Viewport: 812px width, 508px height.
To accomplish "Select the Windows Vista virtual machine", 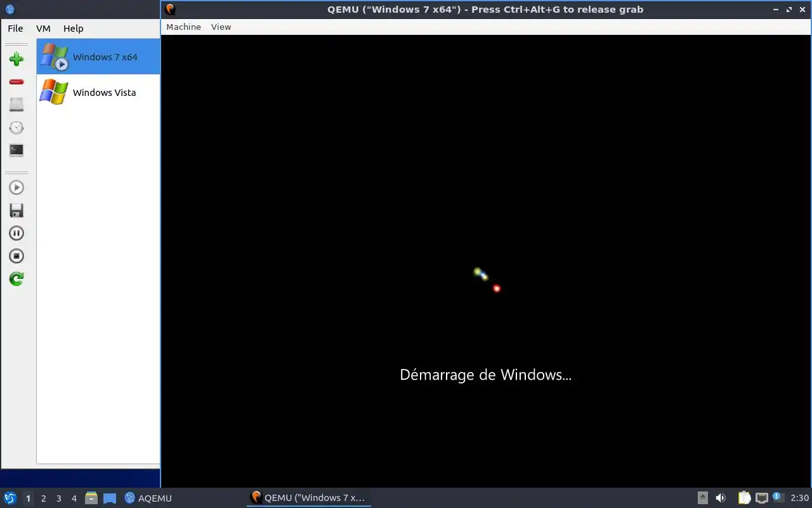I will pyautogui.click(x=98, y=92).
